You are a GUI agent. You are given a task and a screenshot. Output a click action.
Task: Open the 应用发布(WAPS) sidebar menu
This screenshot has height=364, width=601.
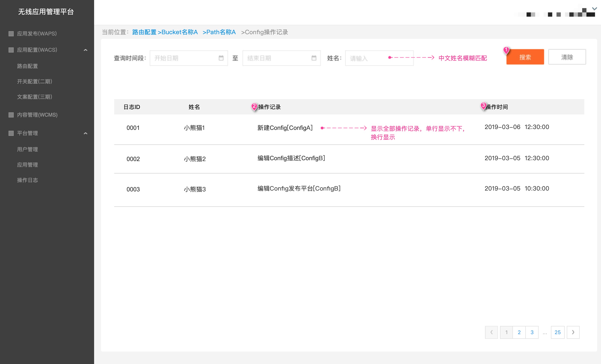tap(37, 34)
